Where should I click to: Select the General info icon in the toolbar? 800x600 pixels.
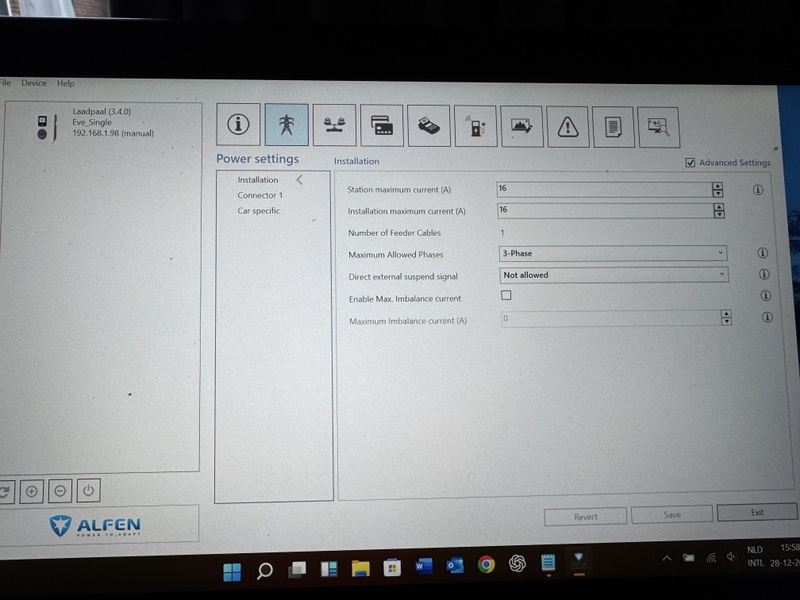click(x=238, y=124)
